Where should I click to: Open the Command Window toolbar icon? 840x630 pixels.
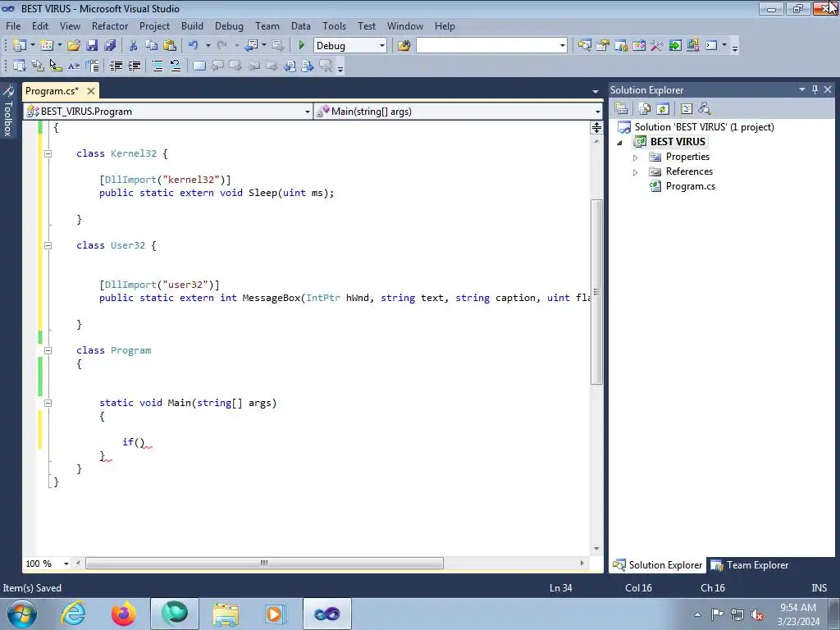pyautogui.click(x=711, y=46)
